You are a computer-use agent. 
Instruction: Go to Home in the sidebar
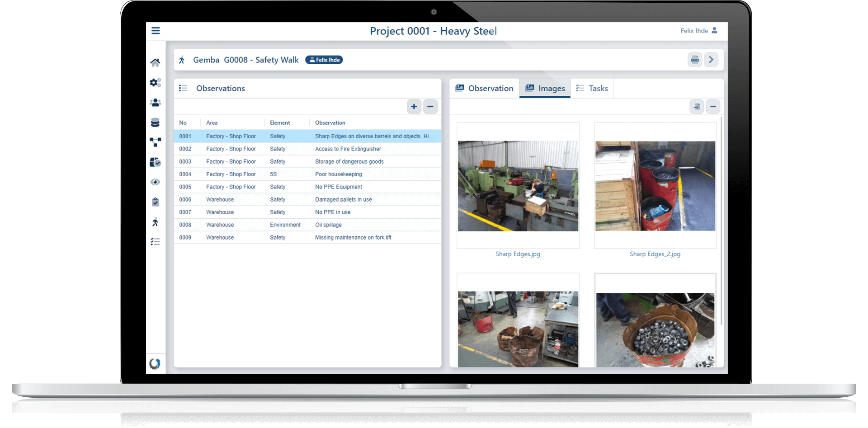pyautogui.click(x=155, y=62)
